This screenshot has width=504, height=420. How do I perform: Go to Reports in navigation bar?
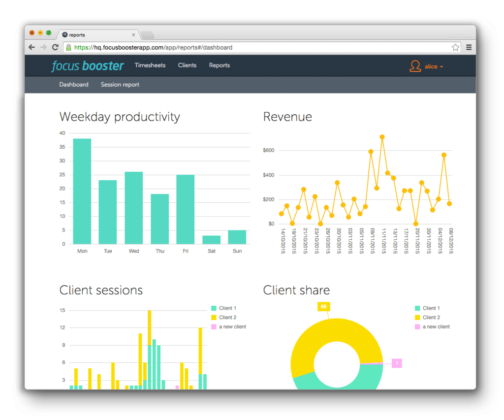(x=219, y=65)
